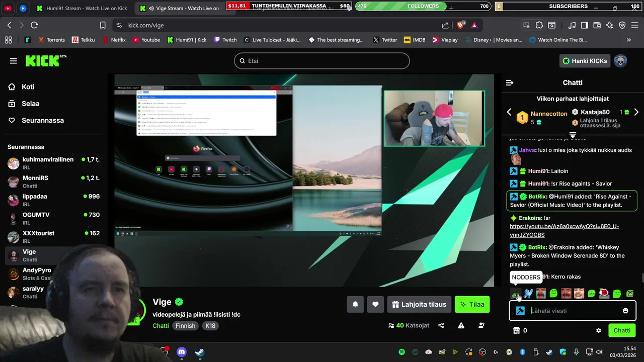Reload the page
Screen dimensions: 644x362
tap(34, 25)
